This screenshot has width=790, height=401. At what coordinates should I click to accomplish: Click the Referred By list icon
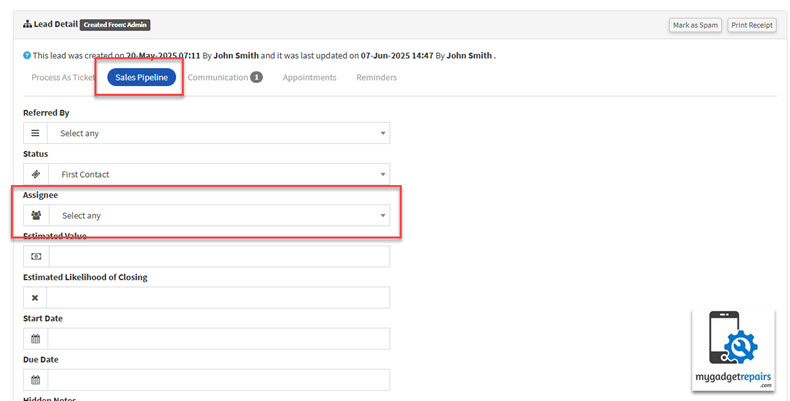tap(35, 133)
